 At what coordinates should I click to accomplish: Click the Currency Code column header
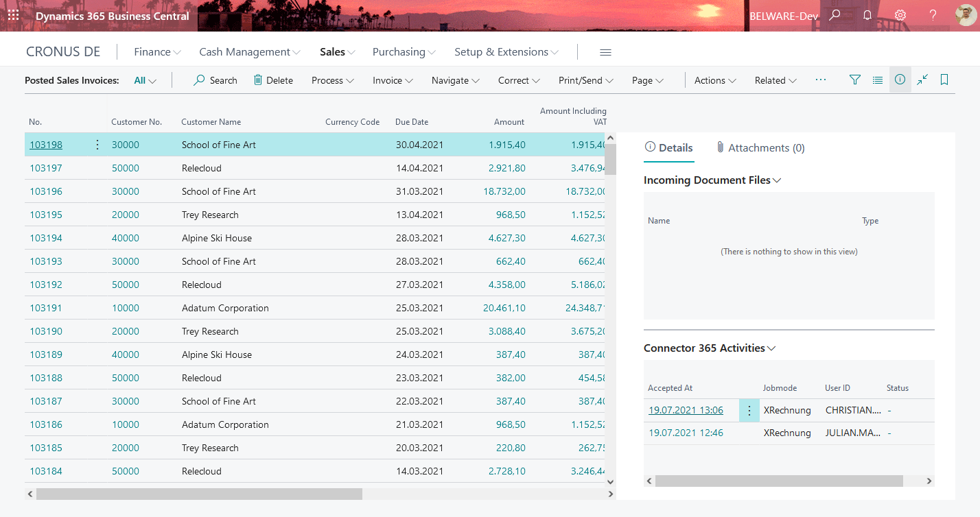click(352, 122)
